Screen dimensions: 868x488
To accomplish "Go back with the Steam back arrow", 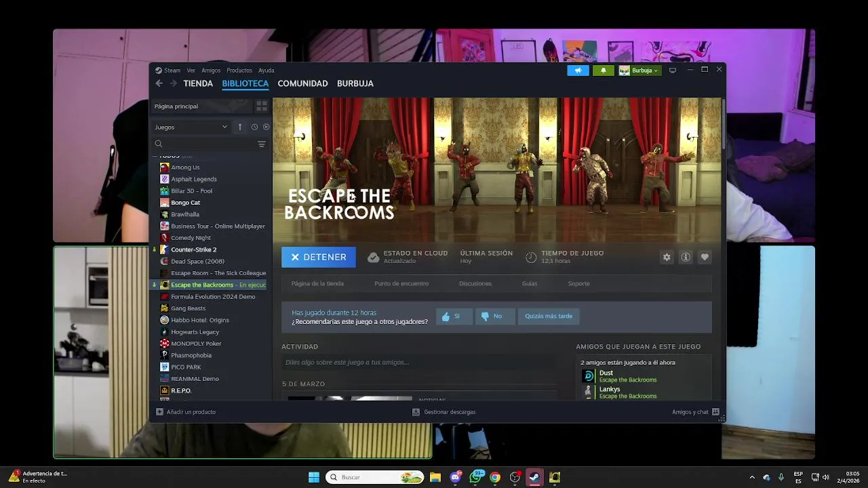I will pyautogui.click(x=159, y=83).
